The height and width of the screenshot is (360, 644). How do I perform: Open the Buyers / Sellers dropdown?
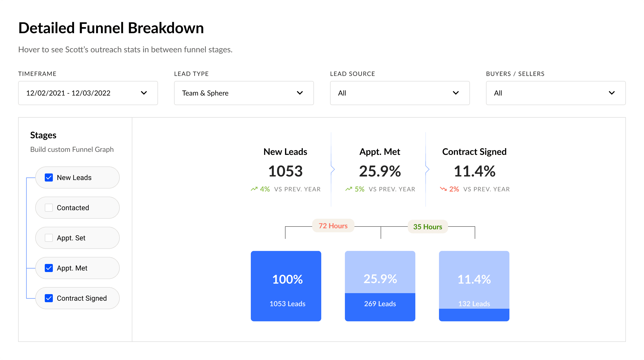tap(556, 93)
